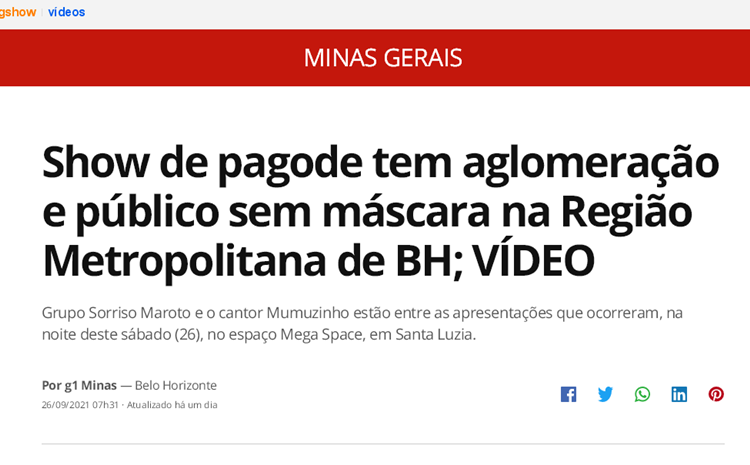This screenshot has height=465, width=750.
Task: Share the article on Facebook
Action: pyautogui.click(x=568, y=394)
